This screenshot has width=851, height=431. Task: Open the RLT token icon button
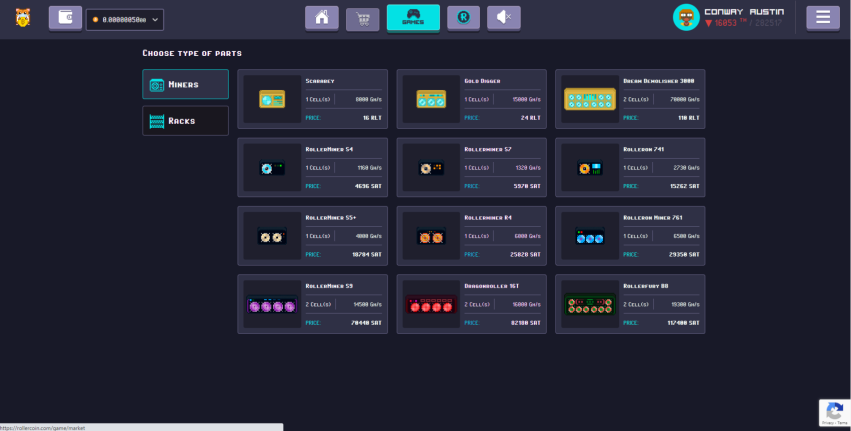(463, 18)
